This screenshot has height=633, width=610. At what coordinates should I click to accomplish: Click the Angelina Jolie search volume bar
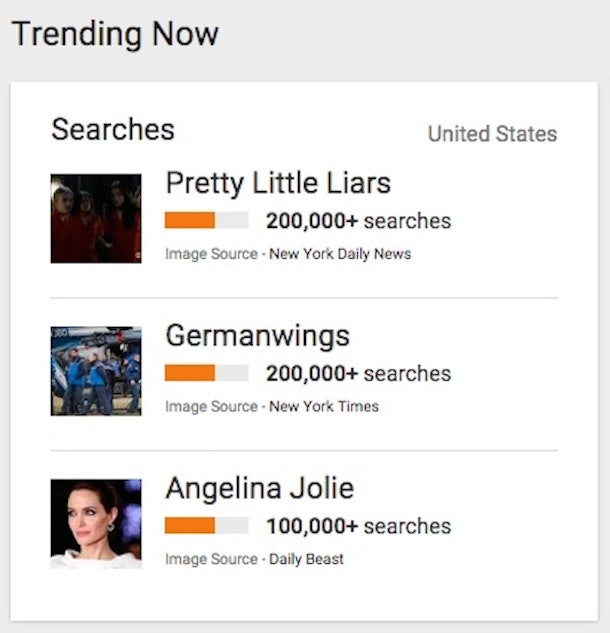(x=206, y=526)
